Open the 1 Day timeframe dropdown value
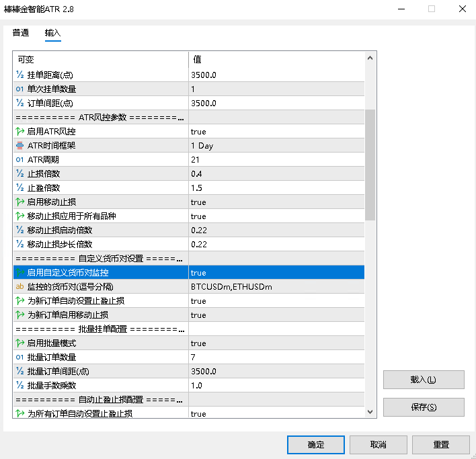Viewport: 476px width, 459px height. (x=276, y=145)
